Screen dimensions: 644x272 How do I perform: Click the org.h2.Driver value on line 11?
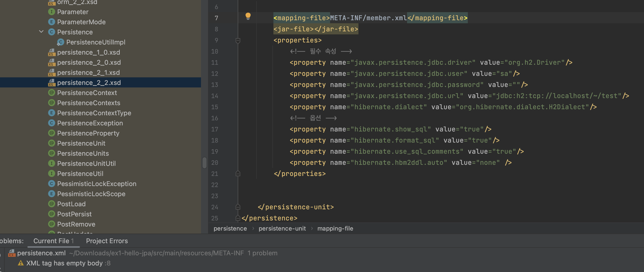pyautogui.click(x=534, y=62)
